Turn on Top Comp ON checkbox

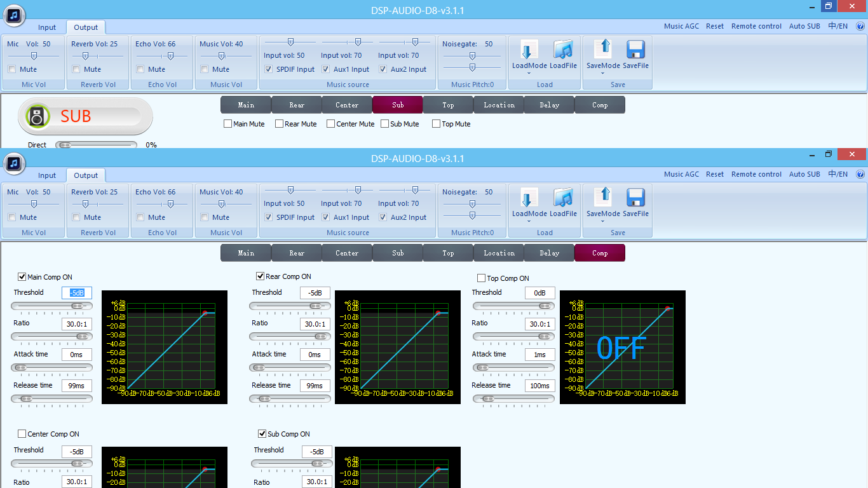pyautogui.click(x=481, y=278)
